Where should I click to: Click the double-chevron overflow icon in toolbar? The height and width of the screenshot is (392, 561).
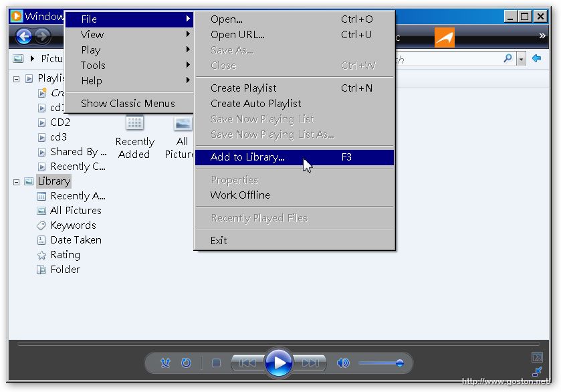tap(542, 35)
